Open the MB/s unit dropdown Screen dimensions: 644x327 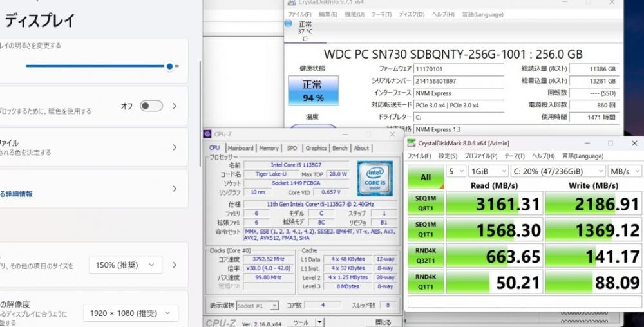(x=624, y=171)
